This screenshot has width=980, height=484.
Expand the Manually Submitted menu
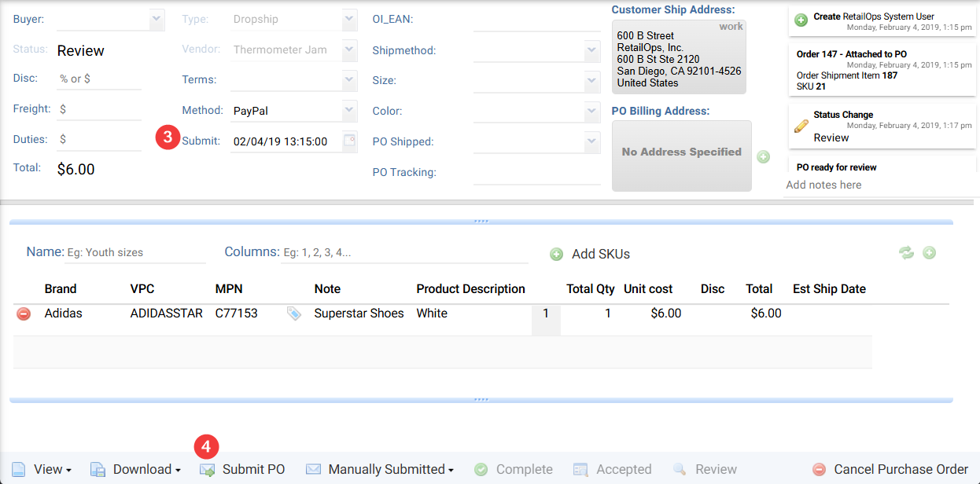click(380, 469)
